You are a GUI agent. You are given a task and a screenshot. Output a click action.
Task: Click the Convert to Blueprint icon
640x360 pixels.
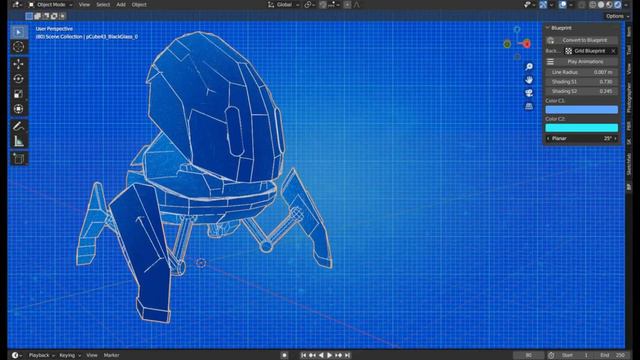(550, 40)
